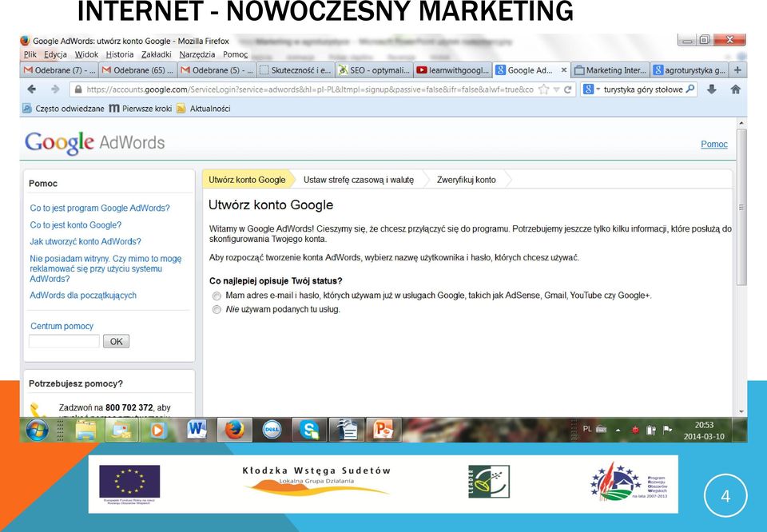Image resolution: width=767 pixels, height=532 pixels.
Task: Open the Aktualności feed bookmark
Action: [x=204, y=108]
